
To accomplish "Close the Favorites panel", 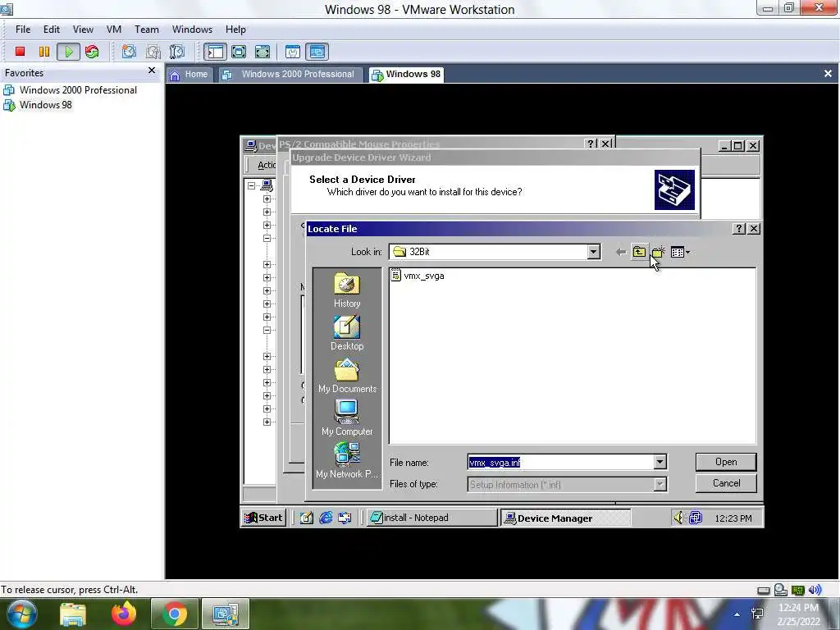I will click(x=152, y=71).
